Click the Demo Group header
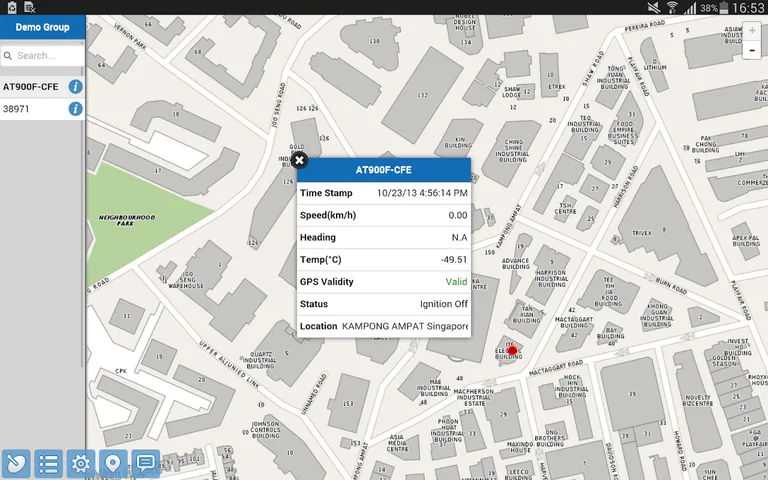768x480 pixels. (x=43, y=27)
